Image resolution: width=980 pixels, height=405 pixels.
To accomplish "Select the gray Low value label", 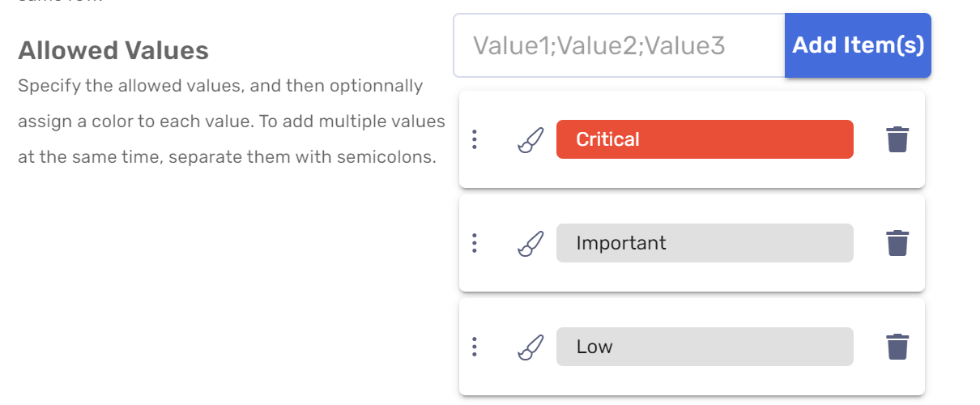I will pos(705,347).
